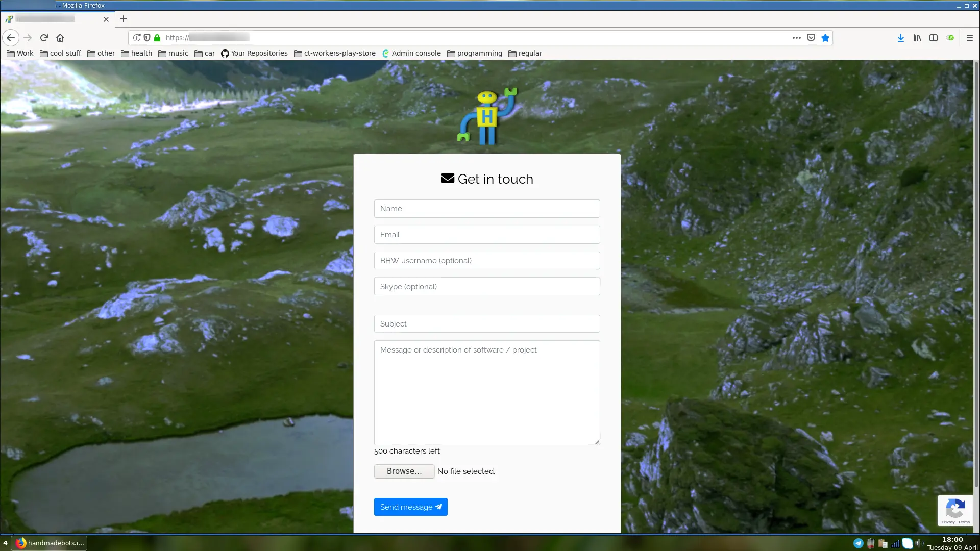Expand the music bookmarks folder

173,53
